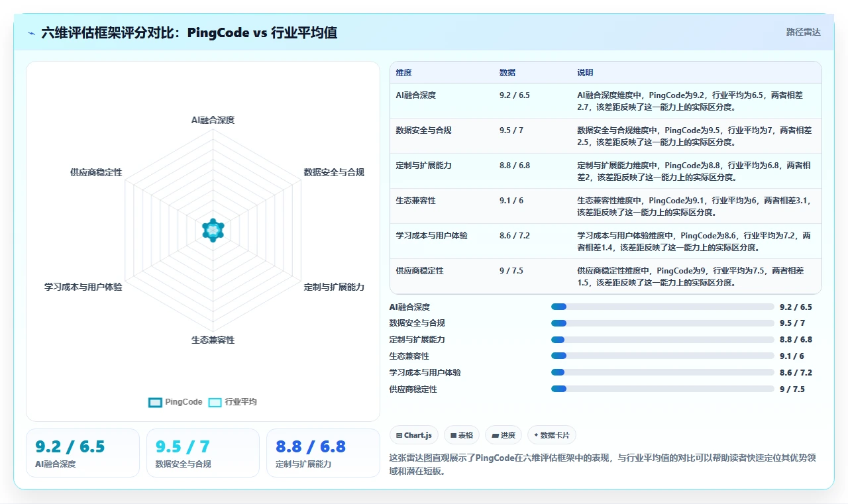Select the 学习成本与用户体验 table row label

pyautogui.click(x=431, y=236)
